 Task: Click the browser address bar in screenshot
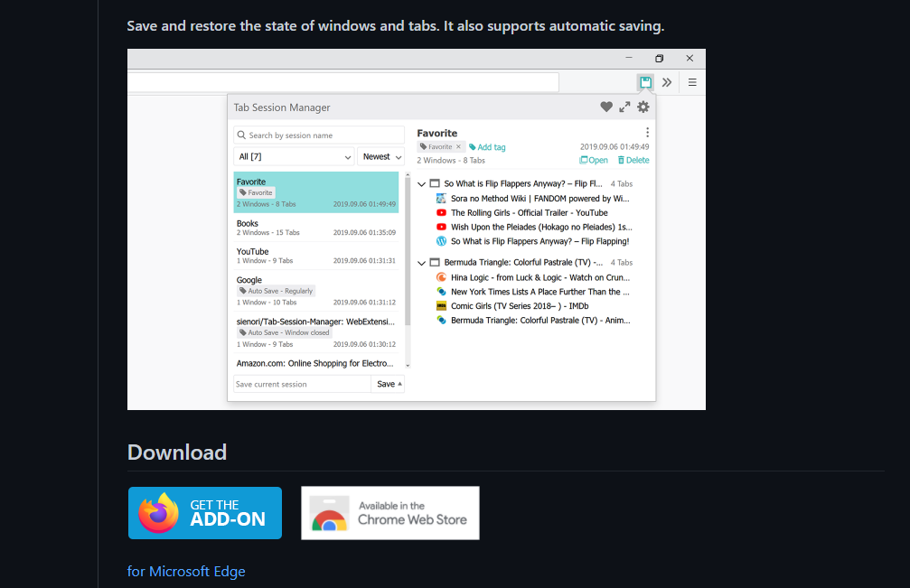point(343,82)
